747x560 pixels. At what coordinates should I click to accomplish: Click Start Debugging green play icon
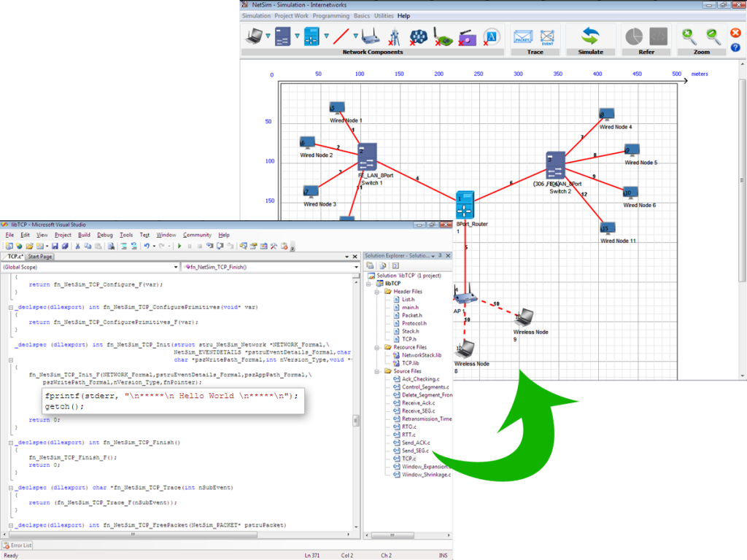[179, 246]
